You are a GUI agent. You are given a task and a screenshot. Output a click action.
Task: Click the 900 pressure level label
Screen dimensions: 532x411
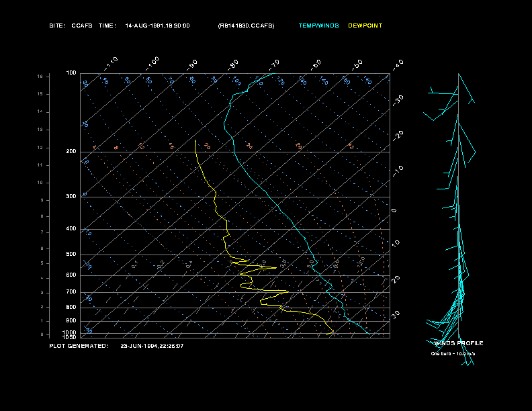pyautogui.click(x=71, y=321)
